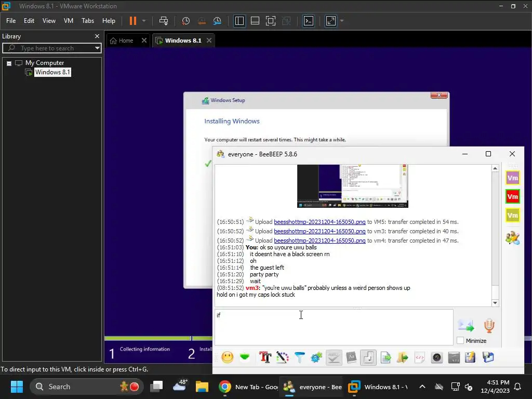Send the message with the arrow button
This screenshot has height=399, width=532.
pyautogui.click(x=466, y=325)
